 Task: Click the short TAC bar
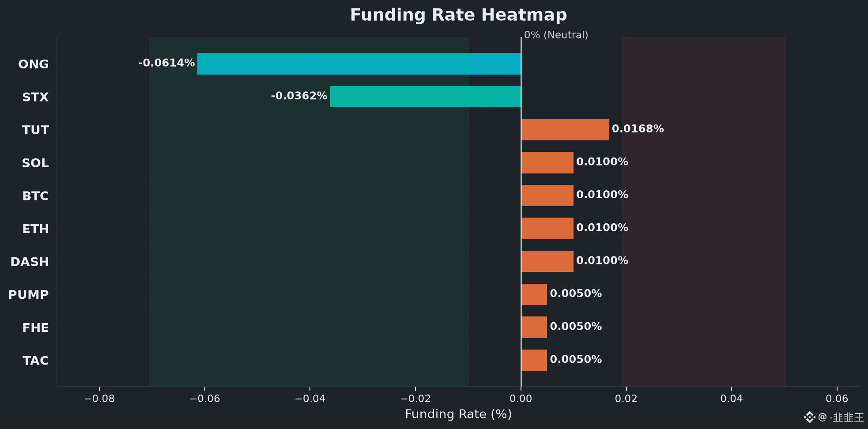[x=534, y=360]
